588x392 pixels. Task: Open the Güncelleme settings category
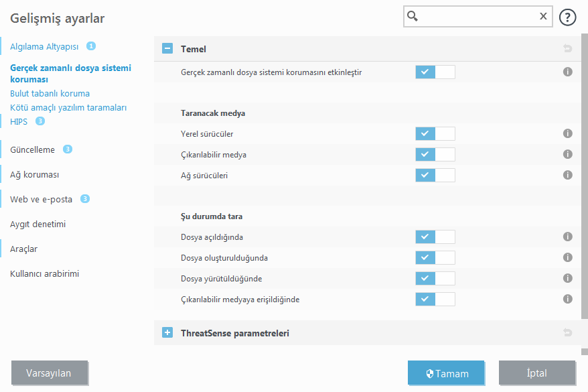[x=32, y=149]
